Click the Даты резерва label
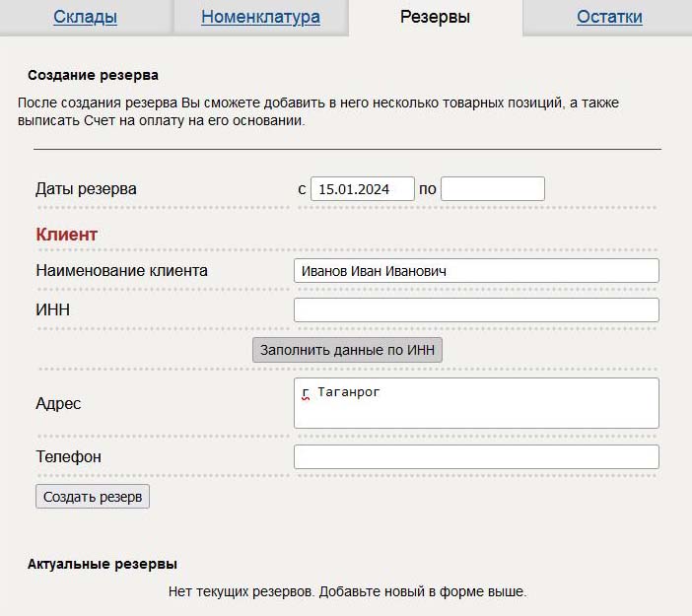This screenshot has height=616, width=692. click(86, 189)
